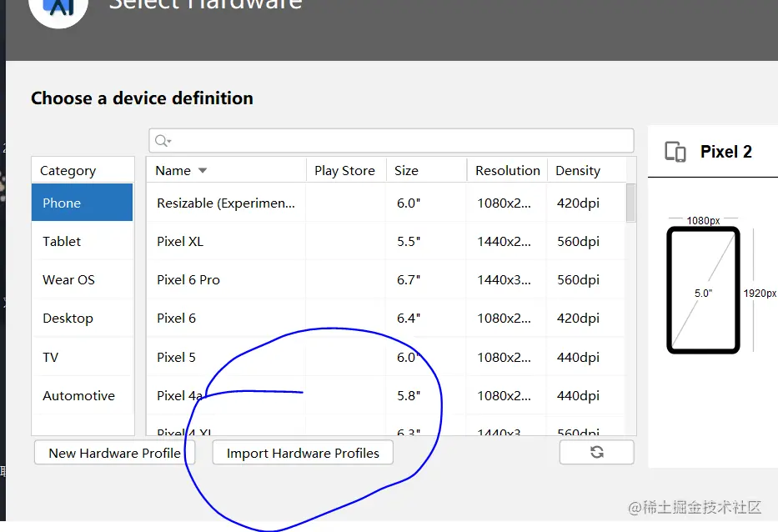Select the Pixel 5 device row
The image size is (778, 532).
click(386, 357)
